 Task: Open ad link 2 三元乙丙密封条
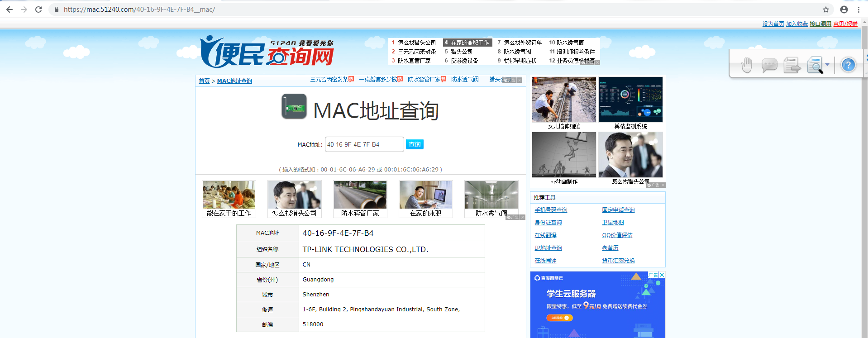point(417,52)
